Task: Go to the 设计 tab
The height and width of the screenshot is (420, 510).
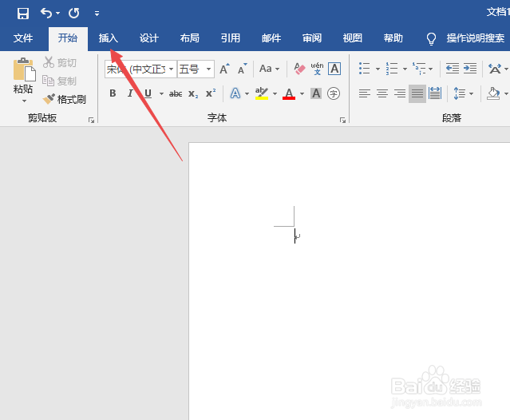Action: [149, 38]
